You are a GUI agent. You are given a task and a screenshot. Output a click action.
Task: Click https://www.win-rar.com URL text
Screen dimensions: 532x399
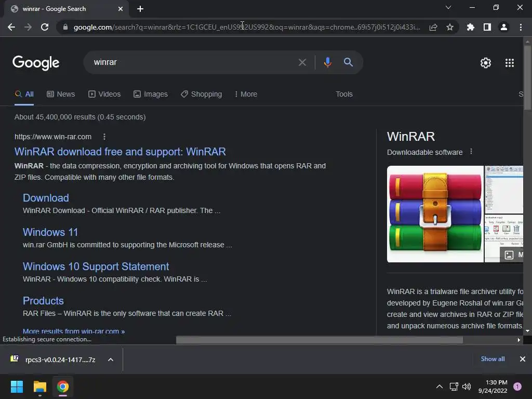coord(53,137)
